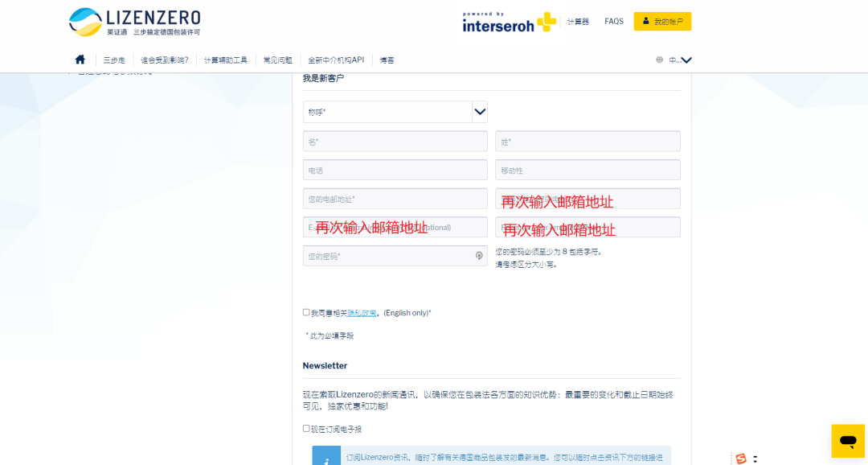This screenshot has width=868, height=465.
Task: Open the 计算辅助工具 menu item
Action: (x=226, y=60)
